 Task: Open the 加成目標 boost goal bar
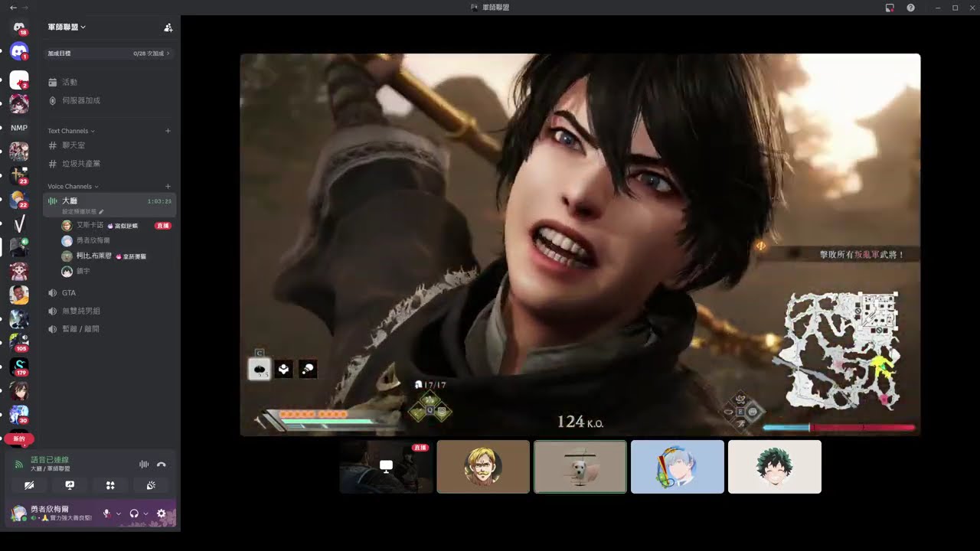tap(109, 54)
